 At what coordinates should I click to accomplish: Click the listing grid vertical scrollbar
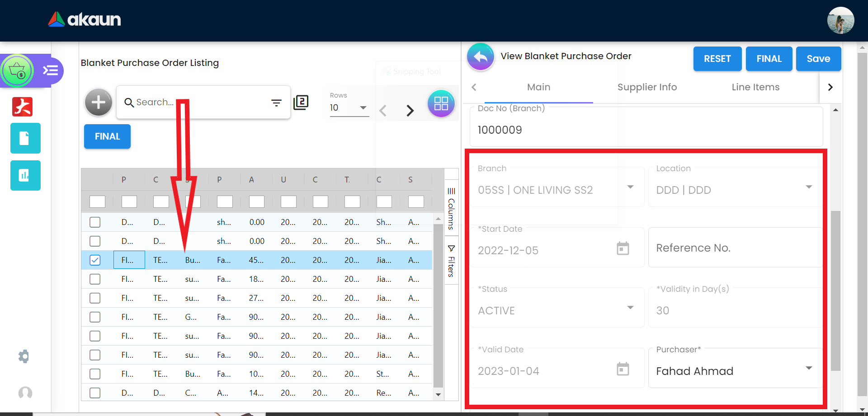438,305
